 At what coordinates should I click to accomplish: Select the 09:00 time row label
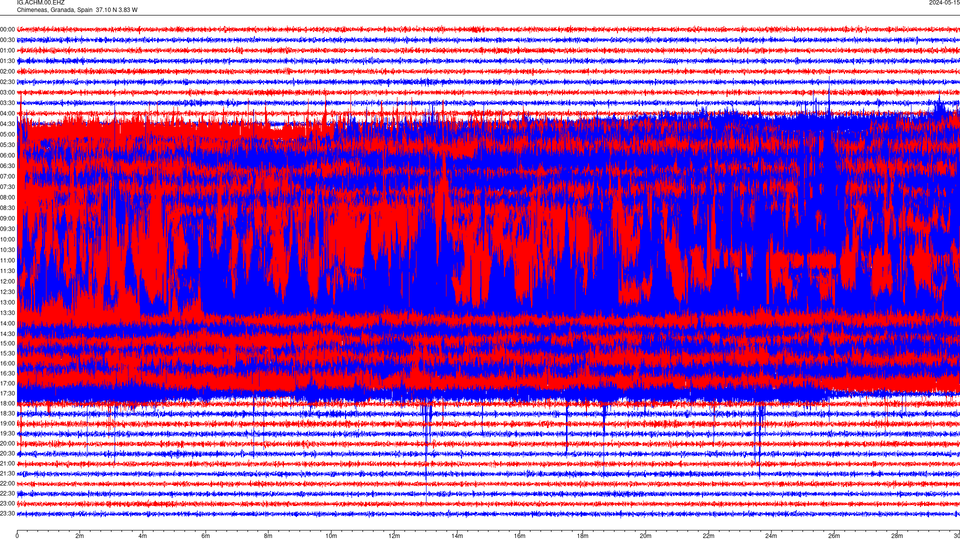(x=7, y=218)
